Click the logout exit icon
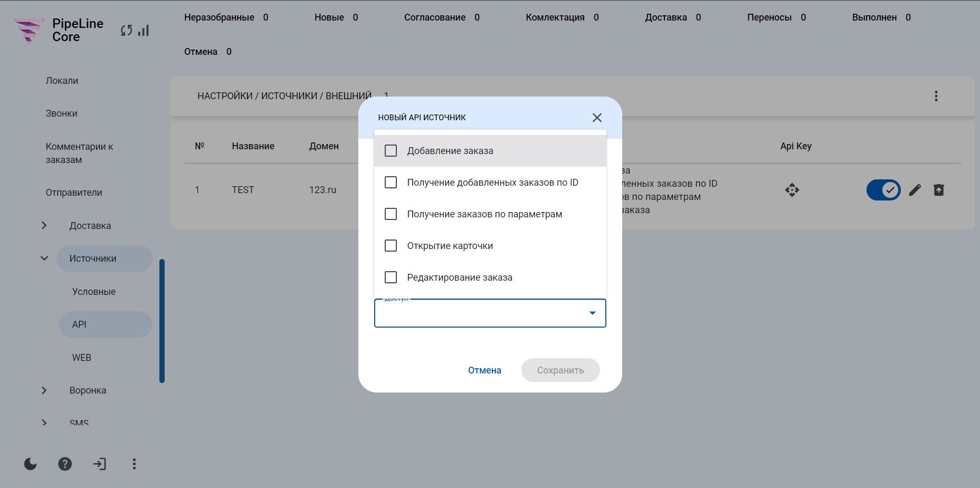 [99, 464]
